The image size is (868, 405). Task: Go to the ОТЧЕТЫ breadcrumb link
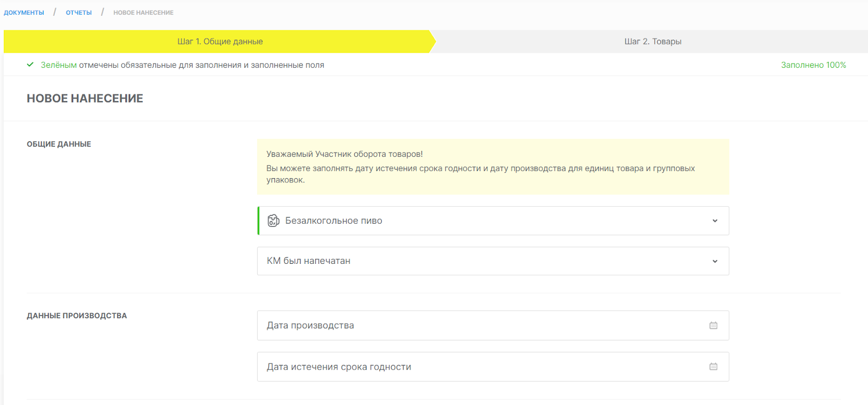pos(79,12)
